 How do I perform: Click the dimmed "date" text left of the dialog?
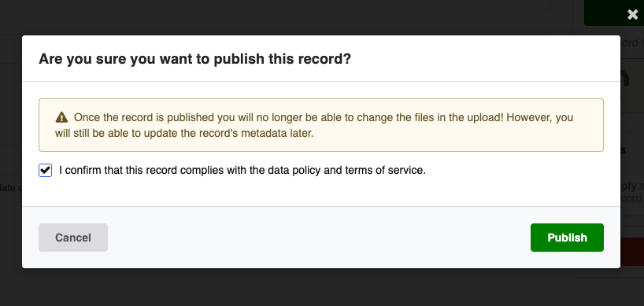9,188
